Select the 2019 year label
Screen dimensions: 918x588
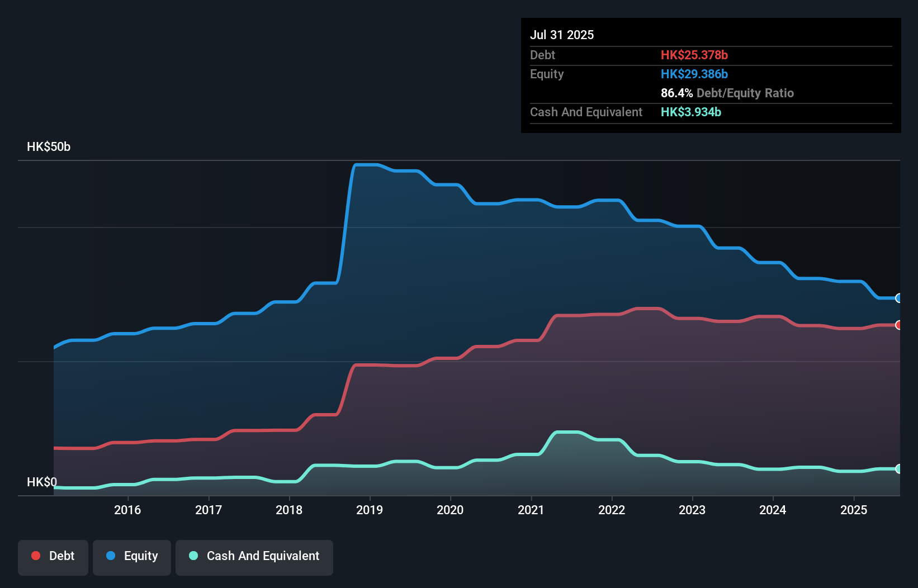click(x=370, y=510)
